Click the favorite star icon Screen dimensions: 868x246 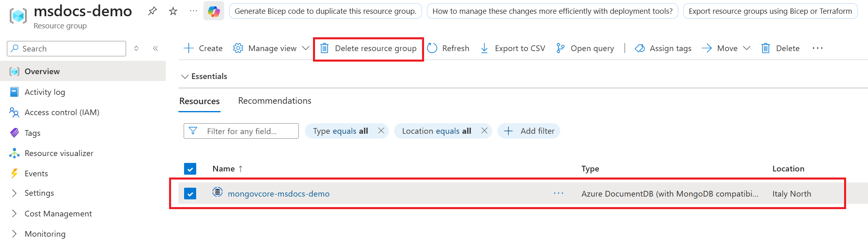[173, 11]
